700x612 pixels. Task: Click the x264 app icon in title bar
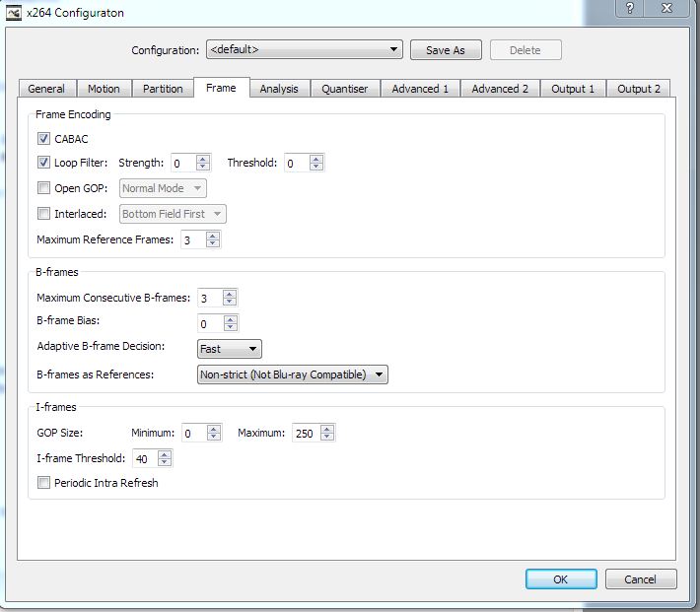tap(14, 13)
